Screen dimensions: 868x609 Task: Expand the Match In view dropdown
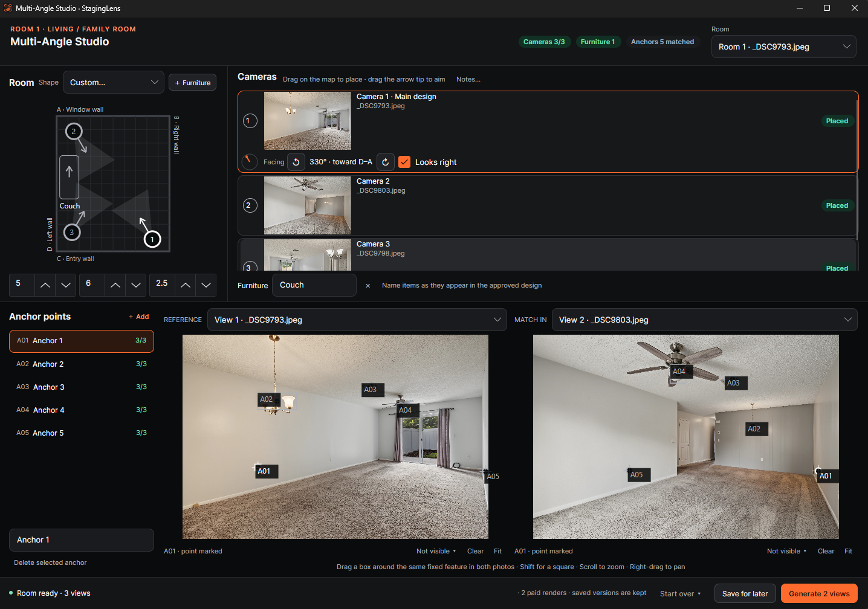705,320
